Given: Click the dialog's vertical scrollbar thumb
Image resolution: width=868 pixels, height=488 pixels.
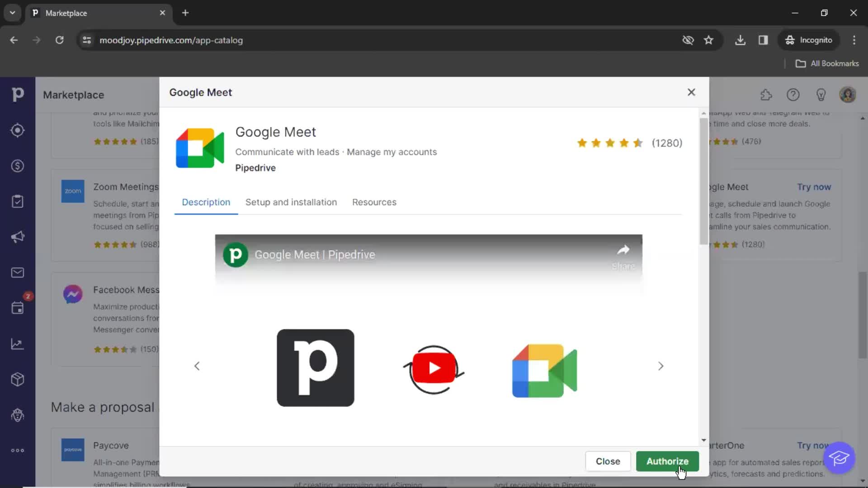Looking at the screenshot, I should pos(703,181).
